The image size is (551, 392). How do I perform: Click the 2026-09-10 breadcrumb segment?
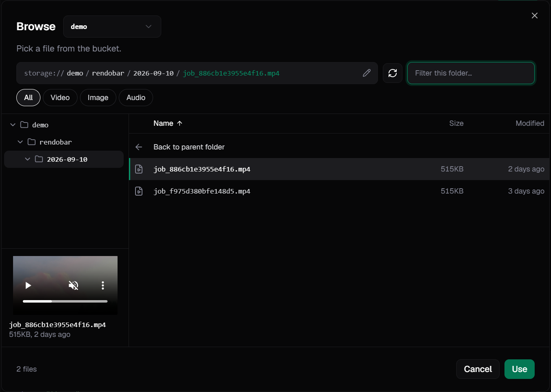point(153,73)
